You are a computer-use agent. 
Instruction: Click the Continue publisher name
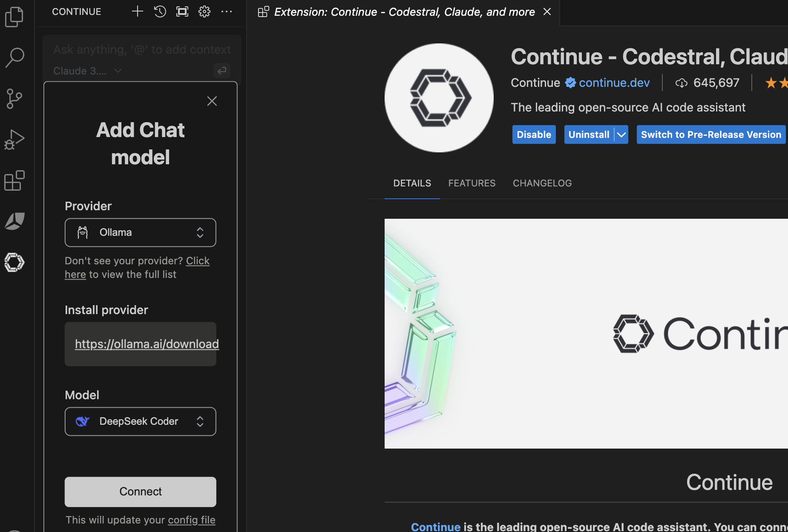(535, 83)
